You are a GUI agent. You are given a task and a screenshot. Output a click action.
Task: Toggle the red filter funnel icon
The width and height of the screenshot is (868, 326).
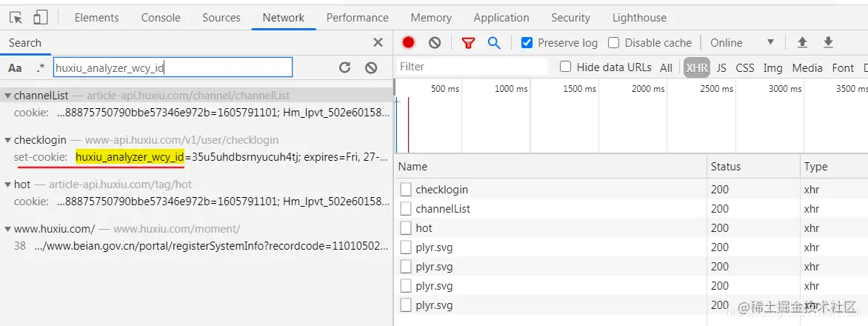(x=468, y=42)
